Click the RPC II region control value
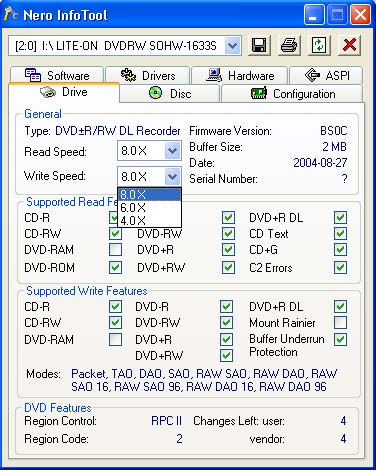376x470 pixels. pos(166,421)
